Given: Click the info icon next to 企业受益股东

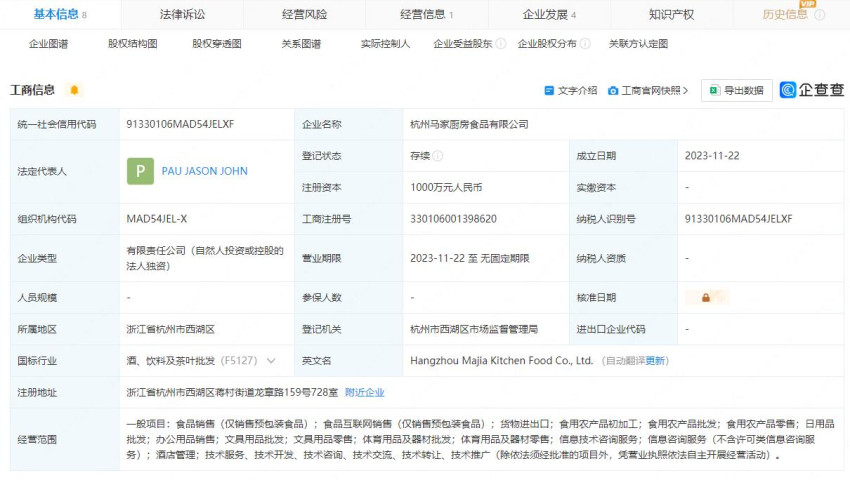Looking at the screenshot, I should [500, 44].
